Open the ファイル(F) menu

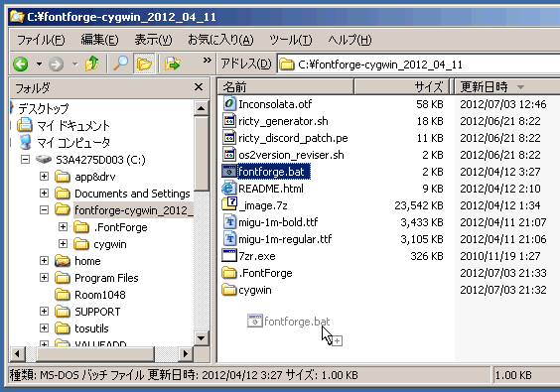click(x=41, y=40)
